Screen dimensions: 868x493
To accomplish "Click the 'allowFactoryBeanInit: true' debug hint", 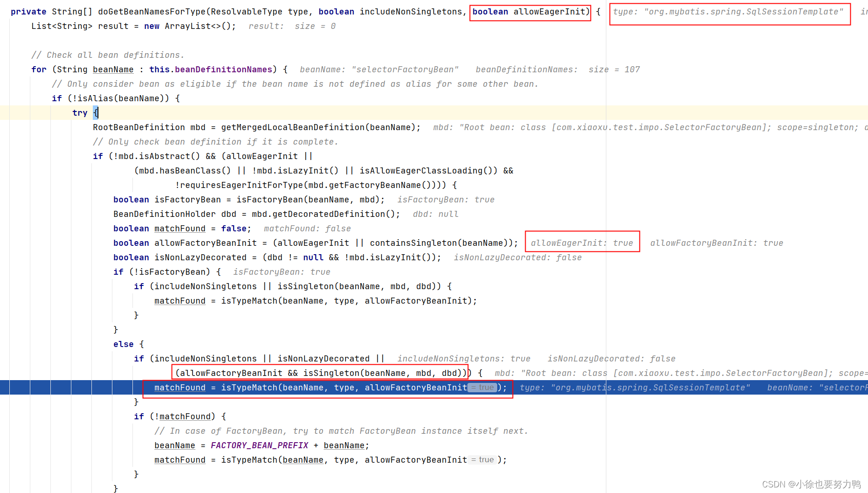I will pos(716,243).
